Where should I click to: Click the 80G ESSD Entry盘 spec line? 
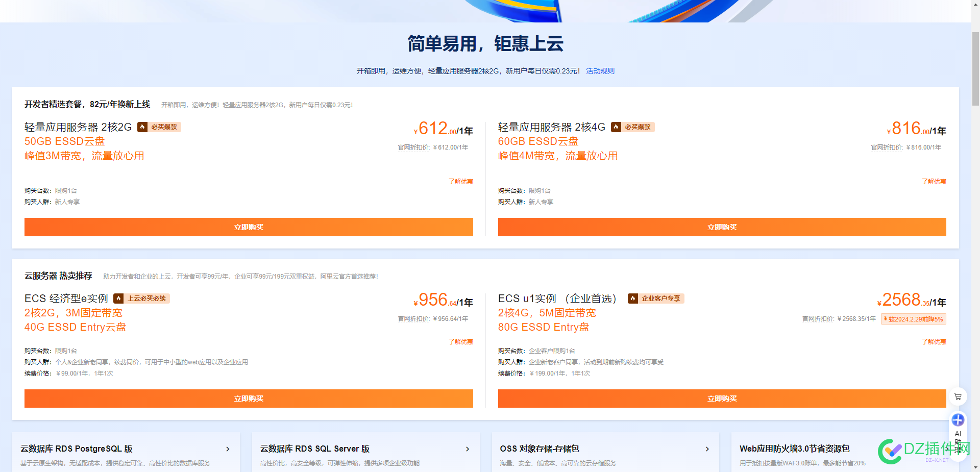point(544,327)
